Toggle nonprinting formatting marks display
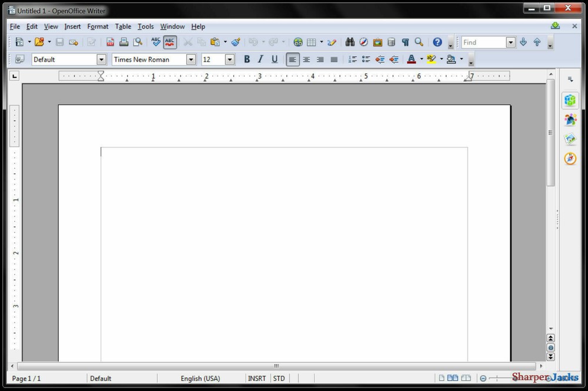588x391 pixels. [x=405, y=42]
